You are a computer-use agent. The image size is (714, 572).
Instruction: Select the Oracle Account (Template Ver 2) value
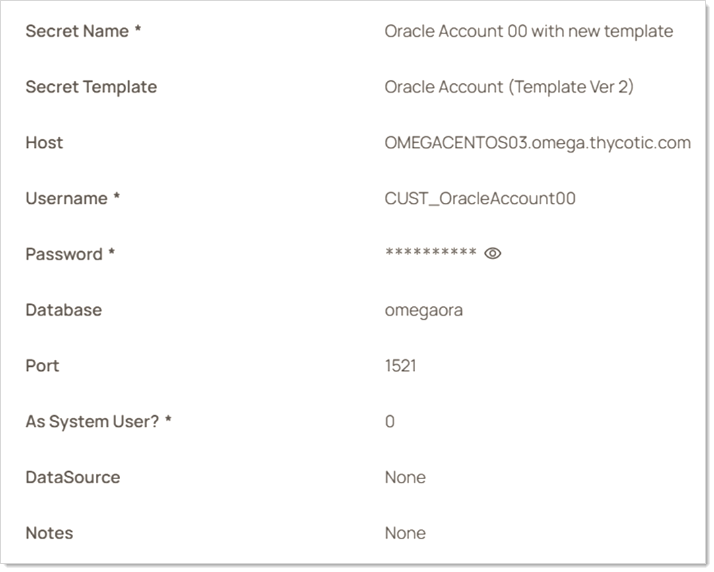509,87
